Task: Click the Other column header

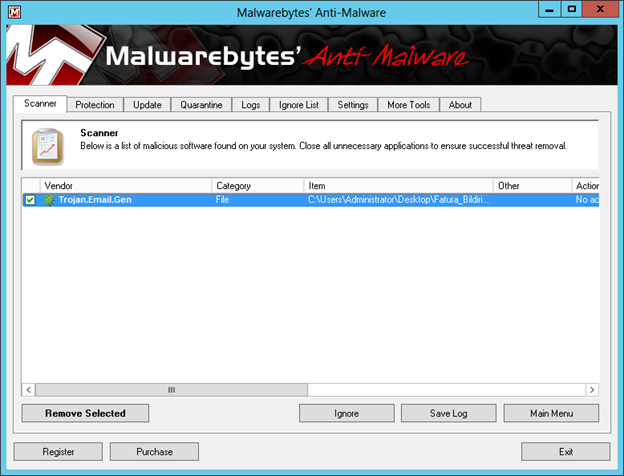Action: (x=532, y=186)
